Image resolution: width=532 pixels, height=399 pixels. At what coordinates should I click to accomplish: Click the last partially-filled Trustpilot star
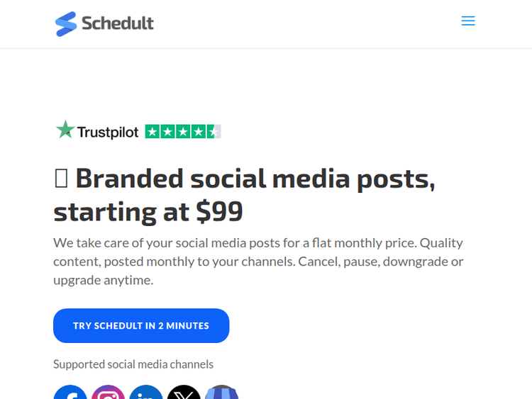[214, 131]
